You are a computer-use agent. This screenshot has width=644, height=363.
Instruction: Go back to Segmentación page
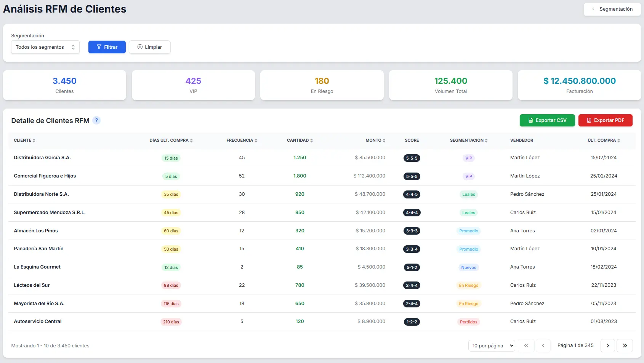pos(612,9)
